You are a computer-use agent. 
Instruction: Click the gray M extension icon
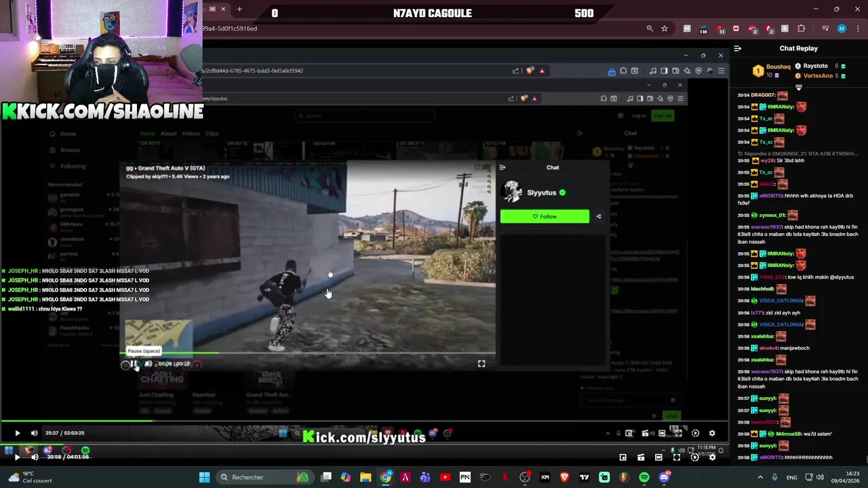click(687, 28)
